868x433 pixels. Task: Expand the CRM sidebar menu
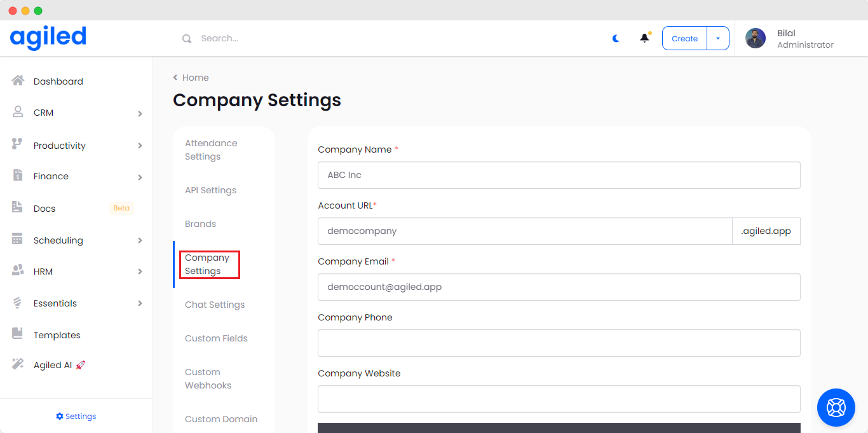coord(140,113)
